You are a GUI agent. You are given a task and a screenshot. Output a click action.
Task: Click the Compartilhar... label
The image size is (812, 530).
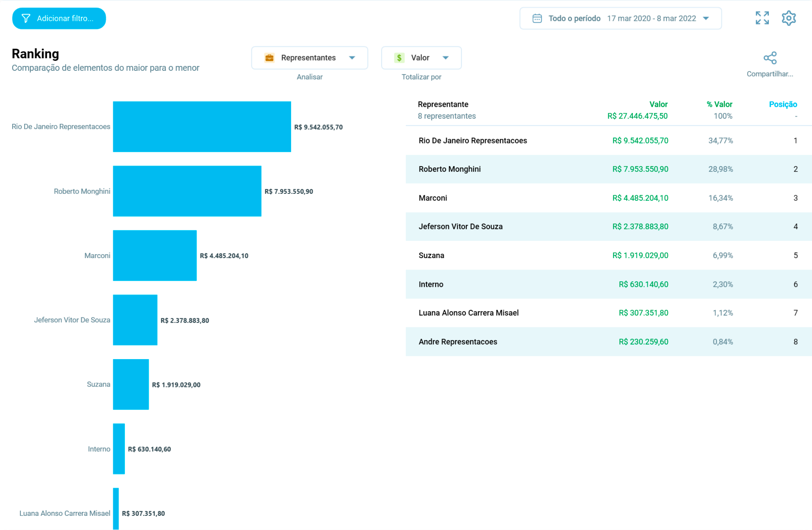pyautogui.click(x=770, y=74)
